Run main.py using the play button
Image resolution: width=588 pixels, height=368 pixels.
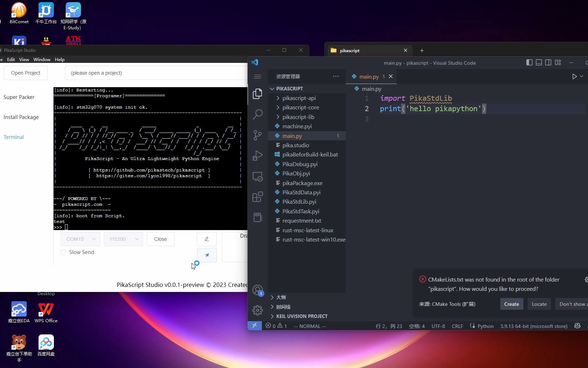pyautogui.click(x=574, y=76)
